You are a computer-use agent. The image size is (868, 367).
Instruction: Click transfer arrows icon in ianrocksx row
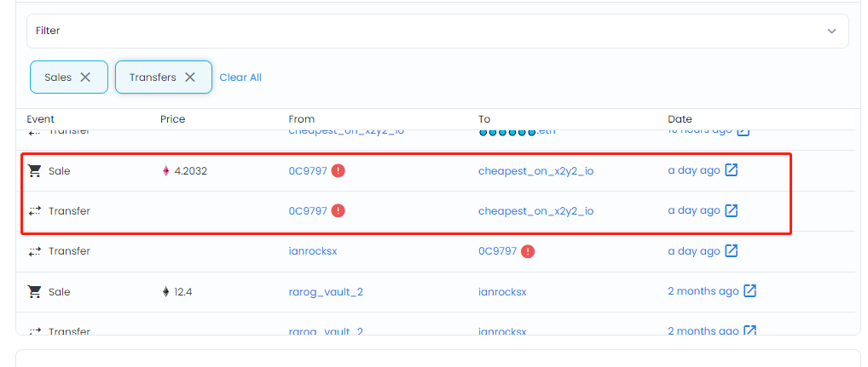tap(34, 251)
